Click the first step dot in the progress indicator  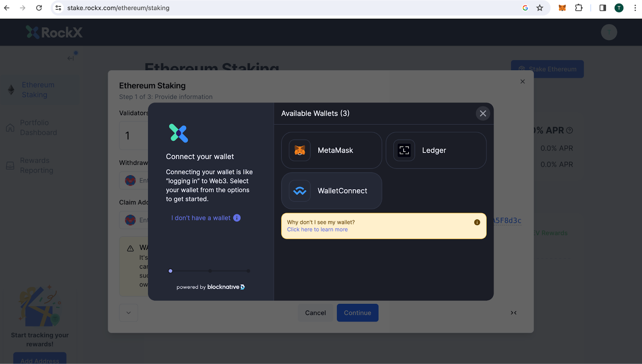(x=171, y=271)
